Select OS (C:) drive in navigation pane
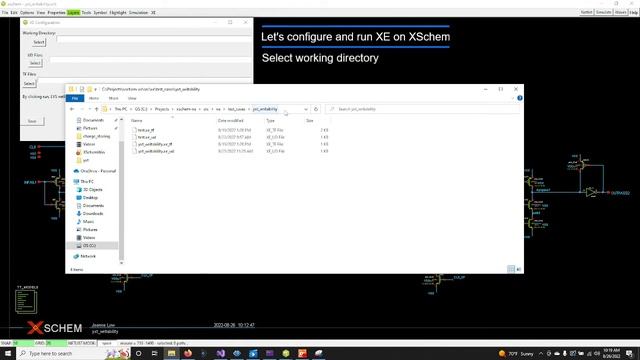This screenshot has height=360, width=640. (x=89, y=246)
